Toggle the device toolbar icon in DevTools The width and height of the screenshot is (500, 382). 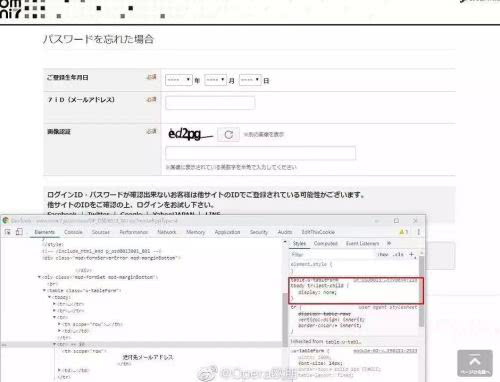[x=19, y=232]
